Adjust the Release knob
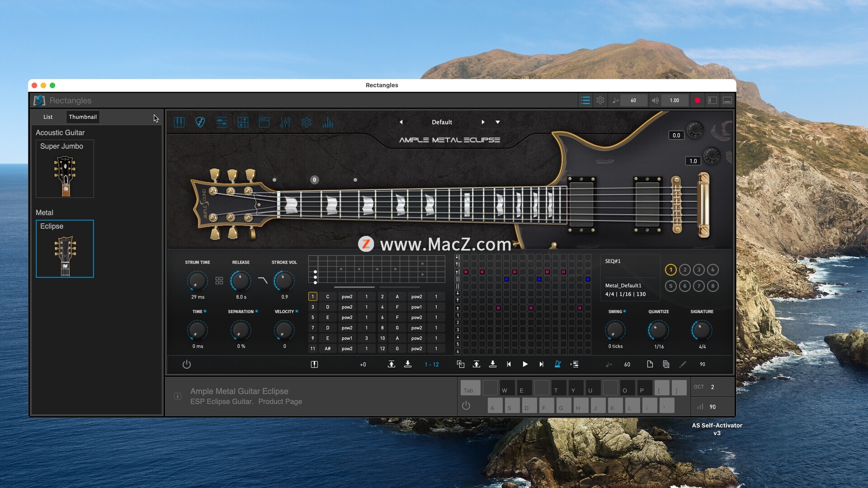The height and width of the screenshot is (488, 868). [241, 281]
